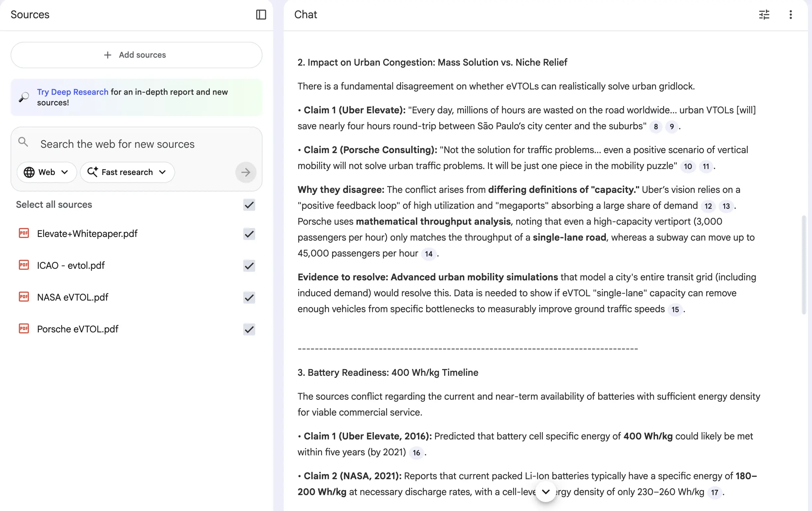Uncheck the ICAO - evtol.pdf checkbox
812x511 pixels.
(x=249, y=266)
